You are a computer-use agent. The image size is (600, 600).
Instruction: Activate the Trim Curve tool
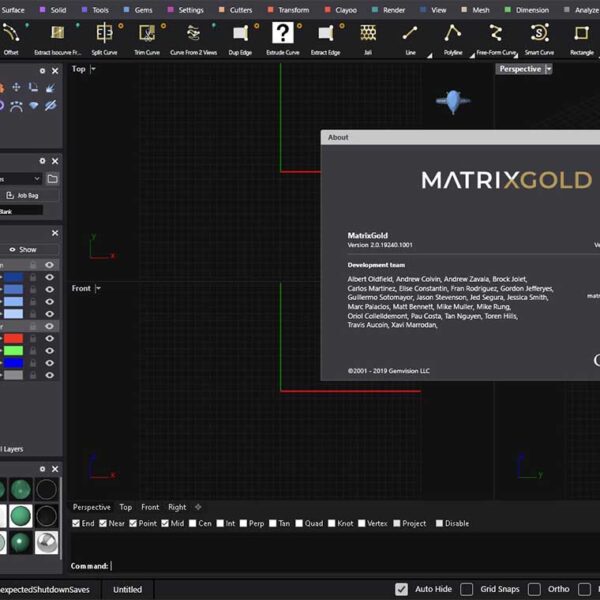[x=147, y=38]
